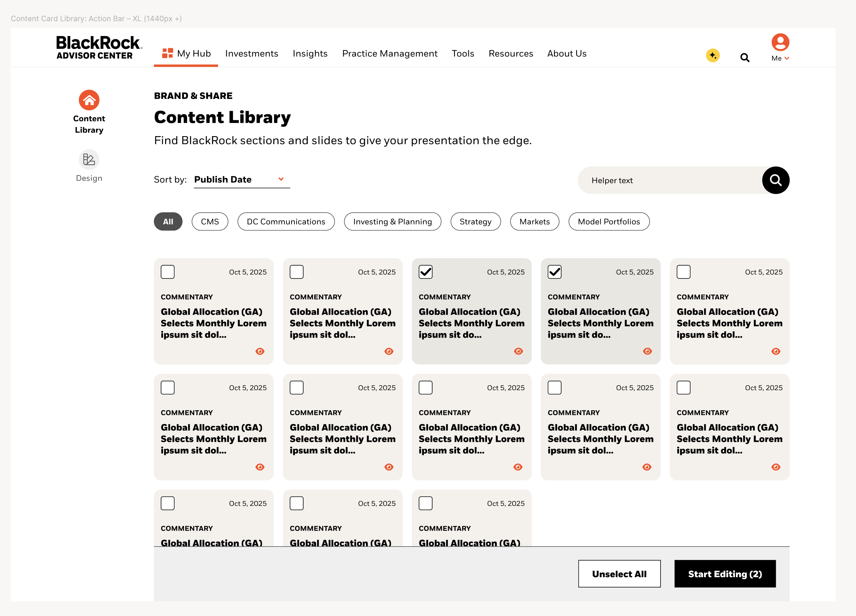Click the yellow sparkle AI assistant icon

click(x=712, y=56)
